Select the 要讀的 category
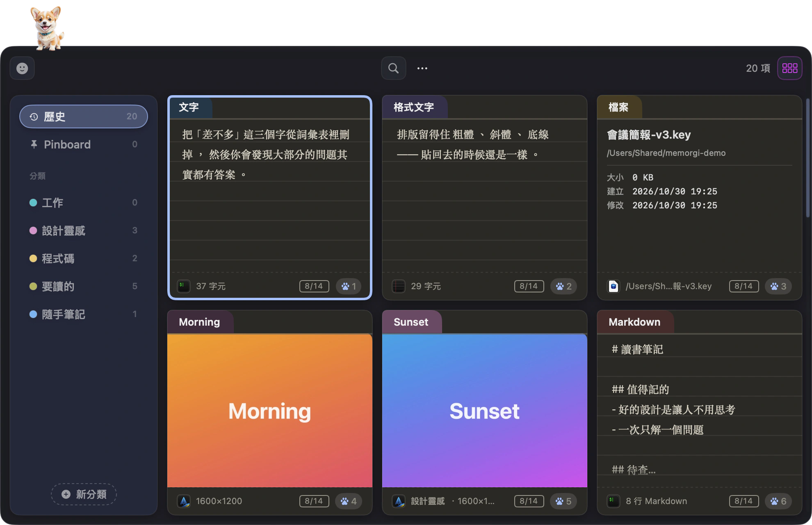Image resolution: width=812 pixels, height=525 pixels. (84, 286)
